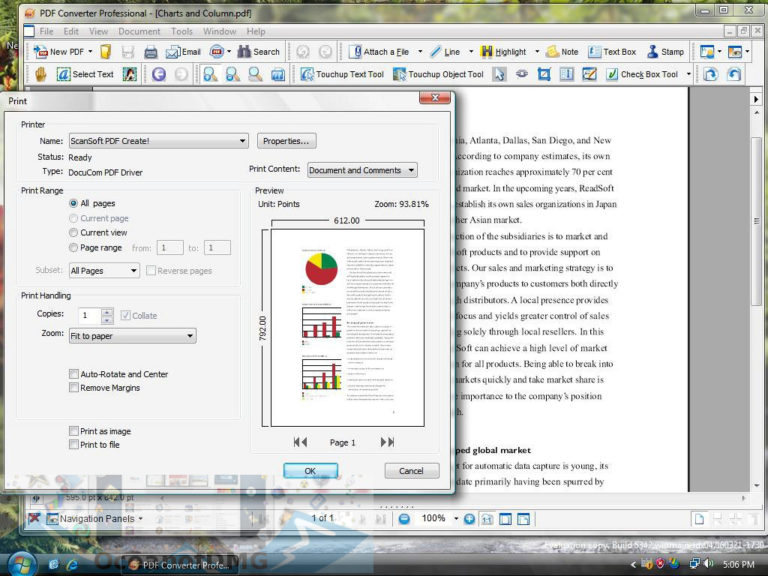Select the Page range radio button
768x576 pixels.
[73, 248]
